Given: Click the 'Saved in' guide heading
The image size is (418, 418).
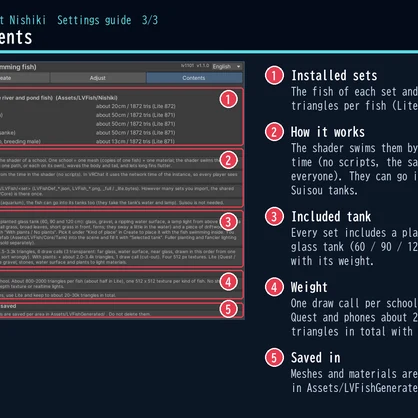Looking at the screenshot, I should [316, 358].
